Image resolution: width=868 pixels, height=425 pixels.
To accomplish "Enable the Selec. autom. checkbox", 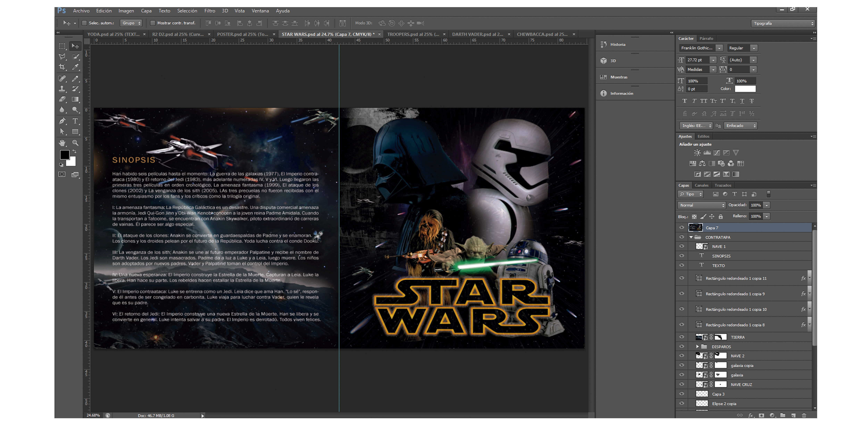I will (x=85, y=23).
